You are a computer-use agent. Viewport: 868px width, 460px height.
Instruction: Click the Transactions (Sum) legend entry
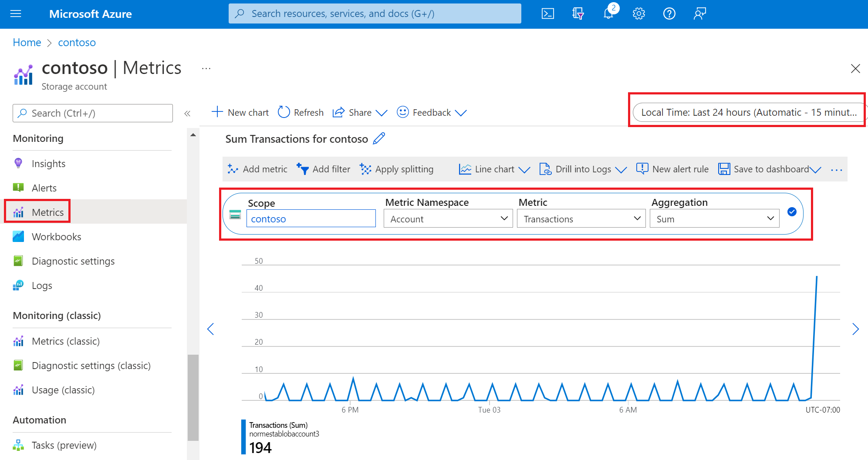pos(278,425)
